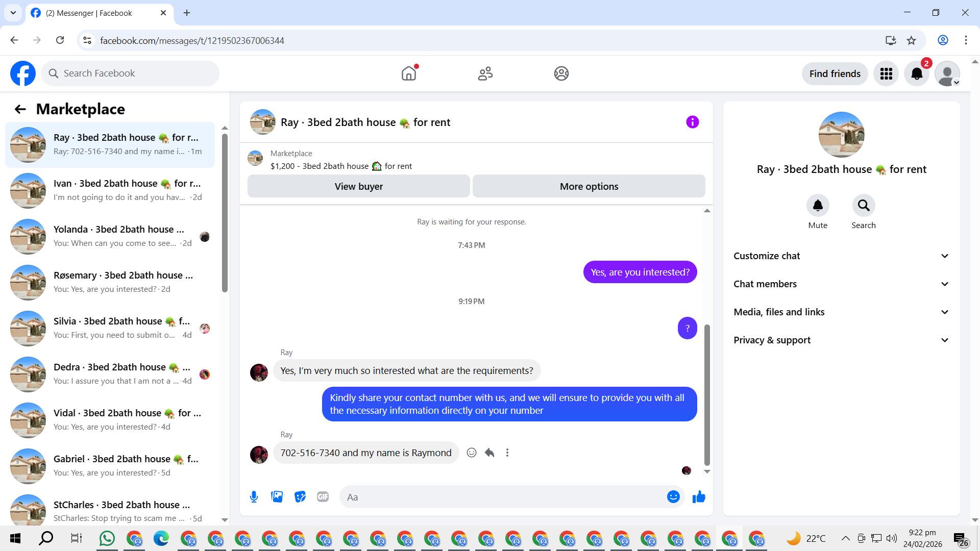Image resolution: width=980 pixels, height=551 pixels.
Task: Open the sticker picker icon
Action: click(x=300, y=497)
